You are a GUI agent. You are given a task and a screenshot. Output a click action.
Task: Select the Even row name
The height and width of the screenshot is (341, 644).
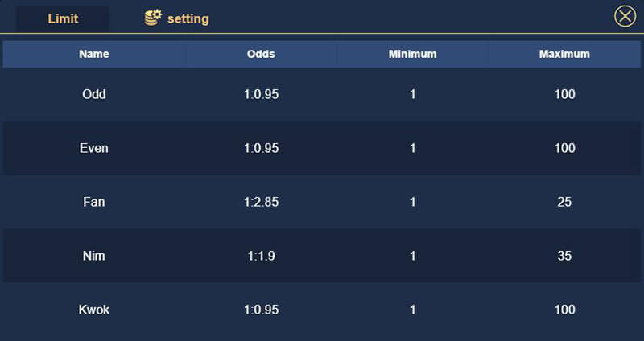pos(94,148)
